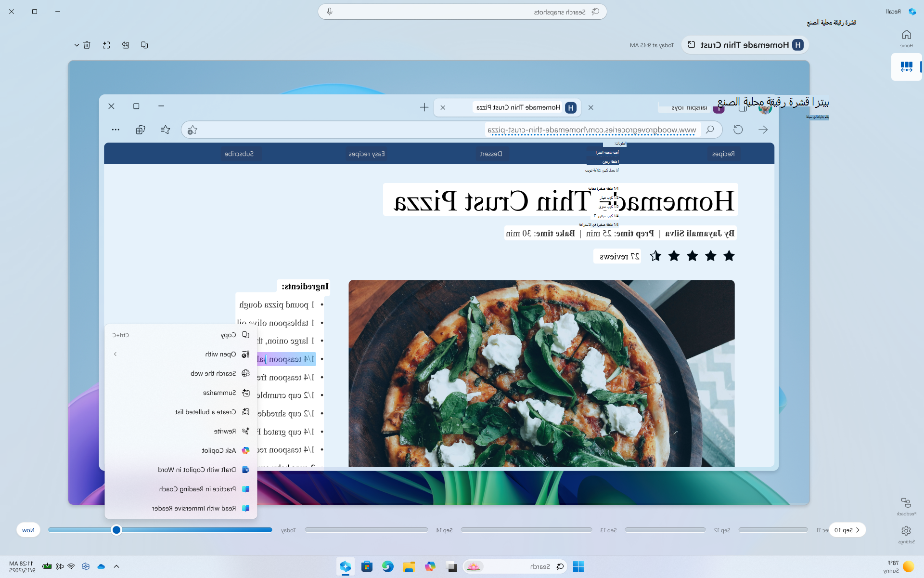This screenshot has width=924, height=578.
Task: Copy the snapshot using the toolbar copy icon
Action: pyautogui.click(x=144, y=45)
